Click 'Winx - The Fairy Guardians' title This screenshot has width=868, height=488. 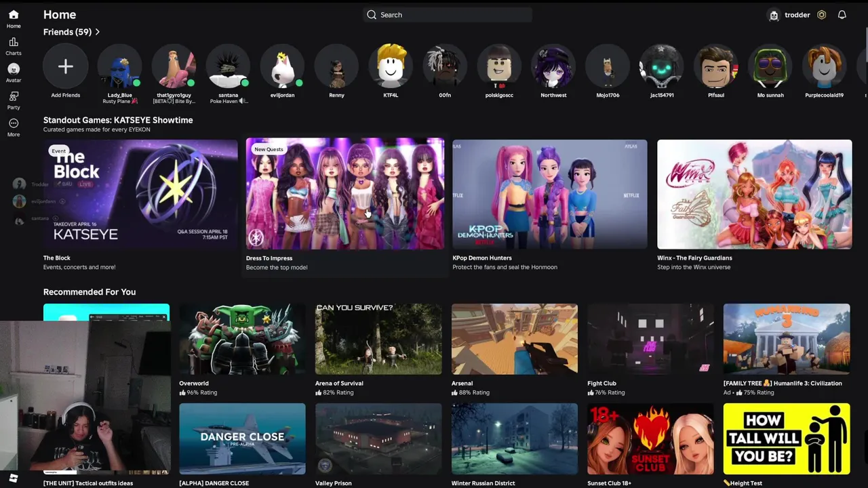pos(694,258)
